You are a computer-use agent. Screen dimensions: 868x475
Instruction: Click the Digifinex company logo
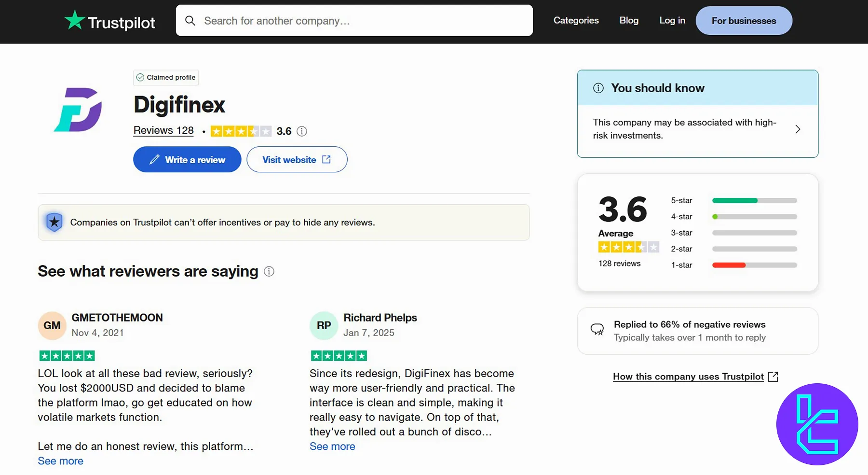click(x=78, y=110)
